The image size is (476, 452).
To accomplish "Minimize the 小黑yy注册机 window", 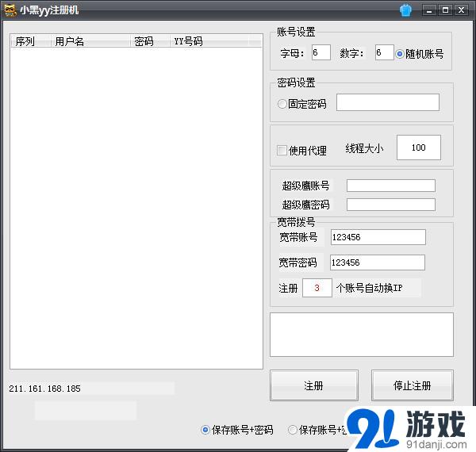I will coord(429,10).
